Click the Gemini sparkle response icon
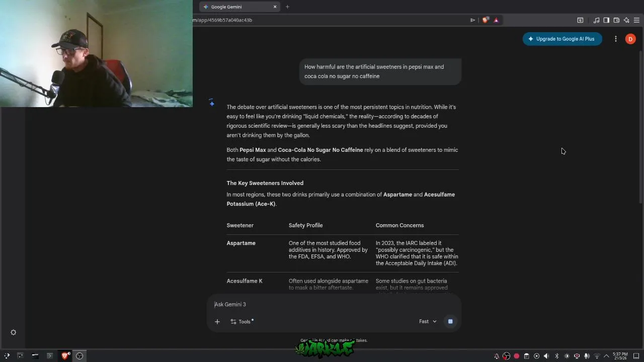The width and height of the screenshot is (644, 362). coord(212,103)
